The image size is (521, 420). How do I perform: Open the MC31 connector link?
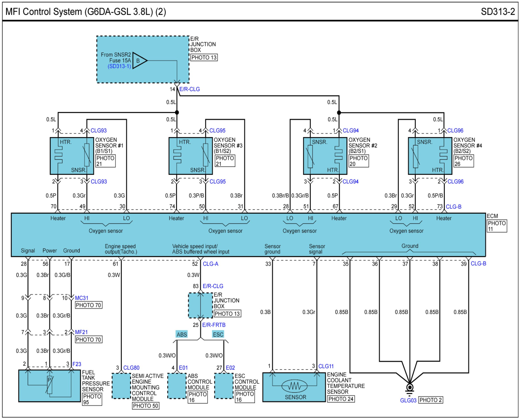coord(81,298)
